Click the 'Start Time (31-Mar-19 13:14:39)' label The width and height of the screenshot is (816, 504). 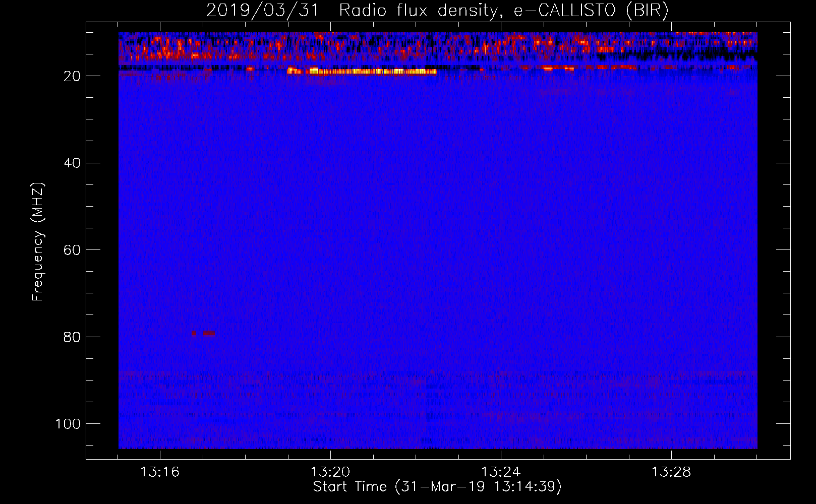[437, 487]
